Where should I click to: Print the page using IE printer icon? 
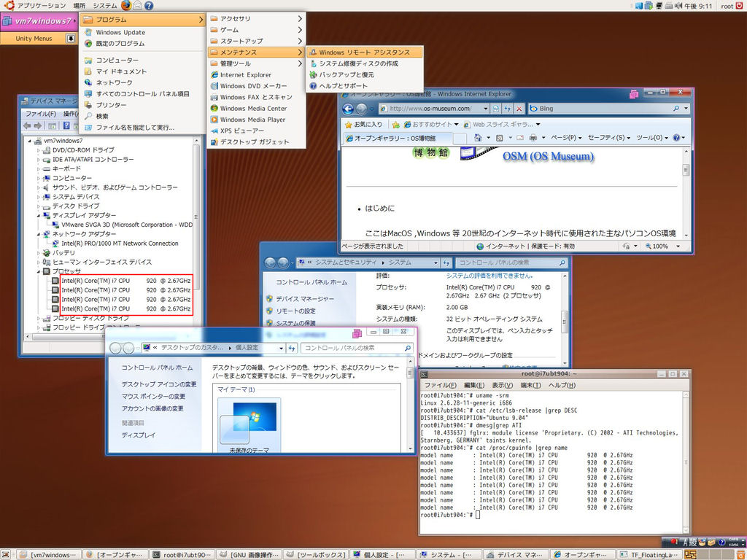coord(533,138)
